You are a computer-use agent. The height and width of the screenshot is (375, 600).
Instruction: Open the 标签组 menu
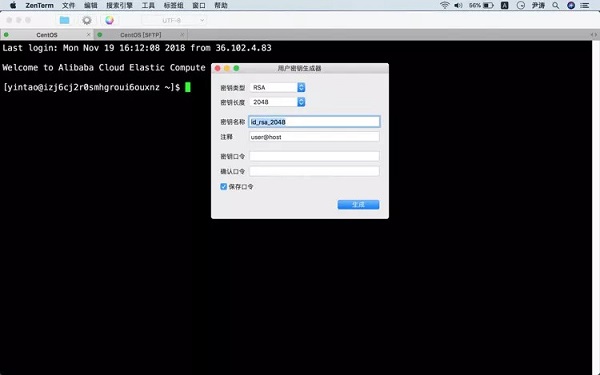tap(173, 5)
